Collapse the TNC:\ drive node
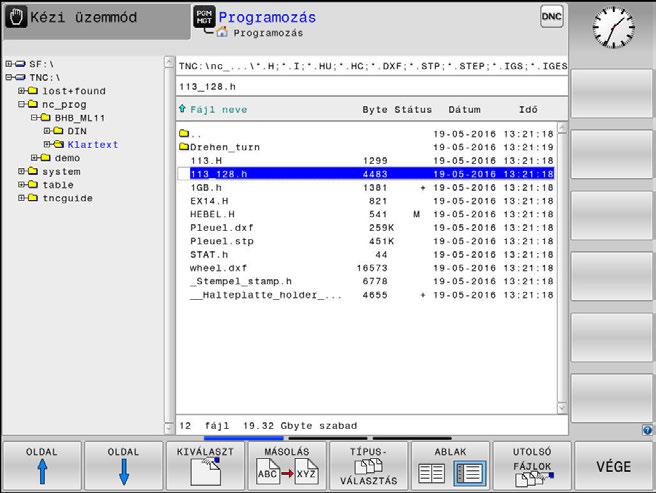 click(9, 77)
